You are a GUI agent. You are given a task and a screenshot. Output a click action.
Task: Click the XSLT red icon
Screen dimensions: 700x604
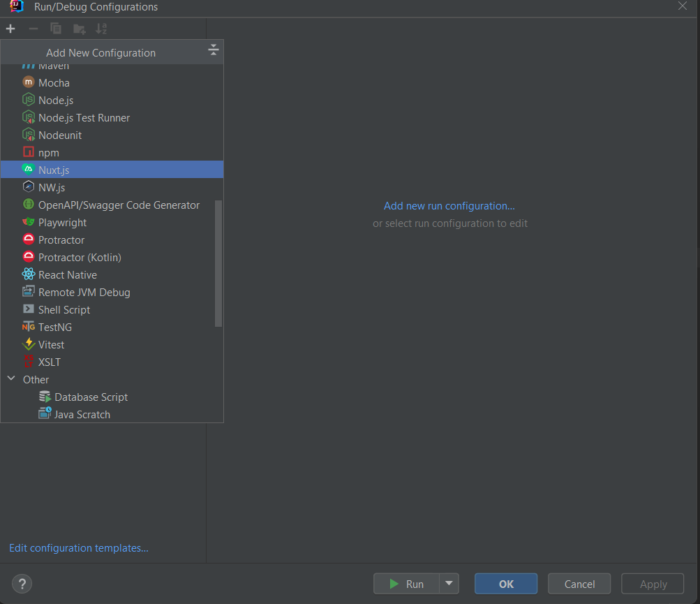[x=29, y=361]
